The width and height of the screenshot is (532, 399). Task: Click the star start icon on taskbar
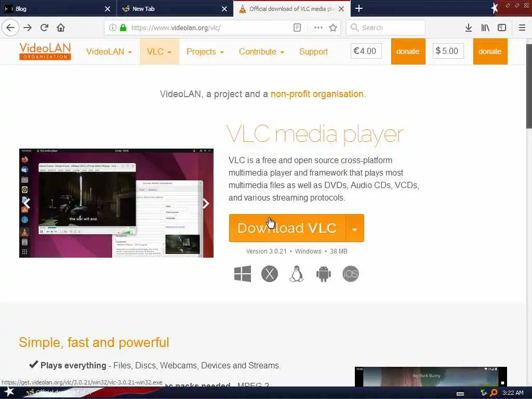[x=9, y=392]
